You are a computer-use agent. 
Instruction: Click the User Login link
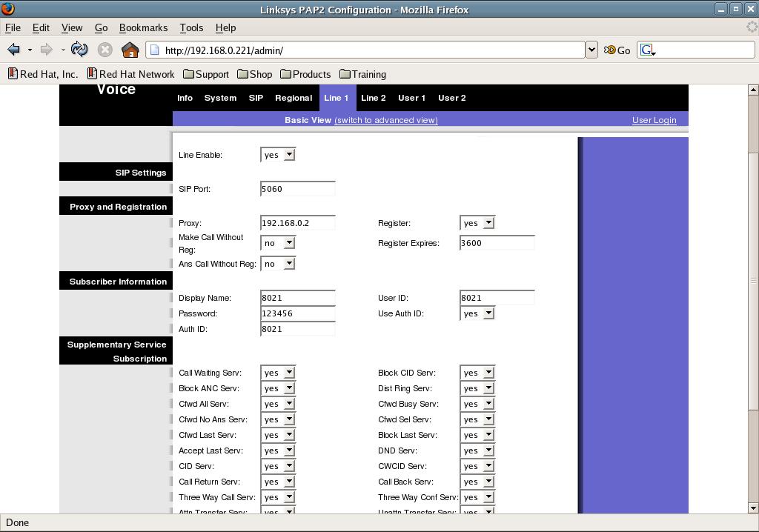point(654,120)
